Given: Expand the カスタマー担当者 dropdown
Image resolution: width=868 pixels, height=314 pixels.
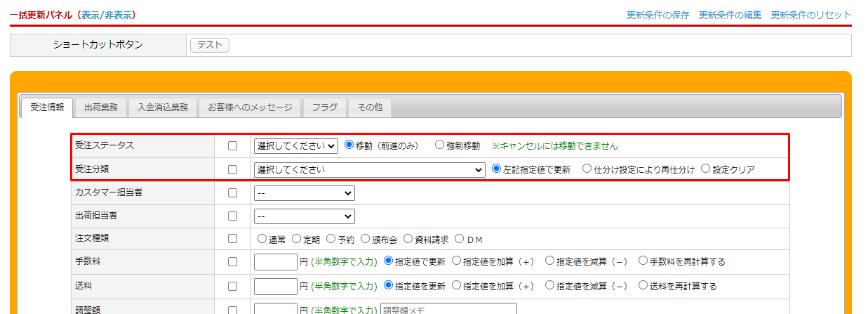Looking at the screenshot, I should [x=305, y=192].
